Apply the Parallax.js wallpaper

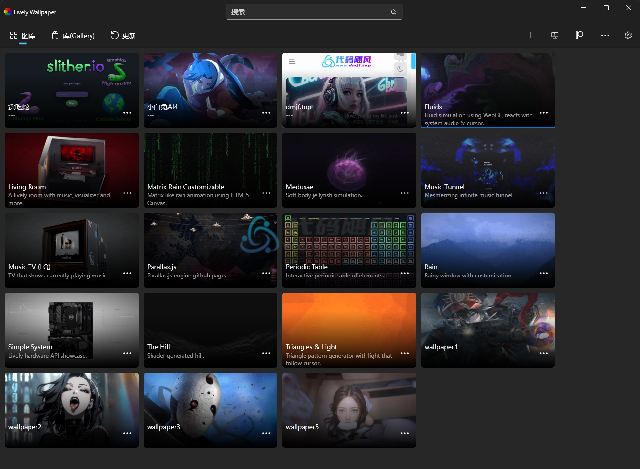point(211,250)
